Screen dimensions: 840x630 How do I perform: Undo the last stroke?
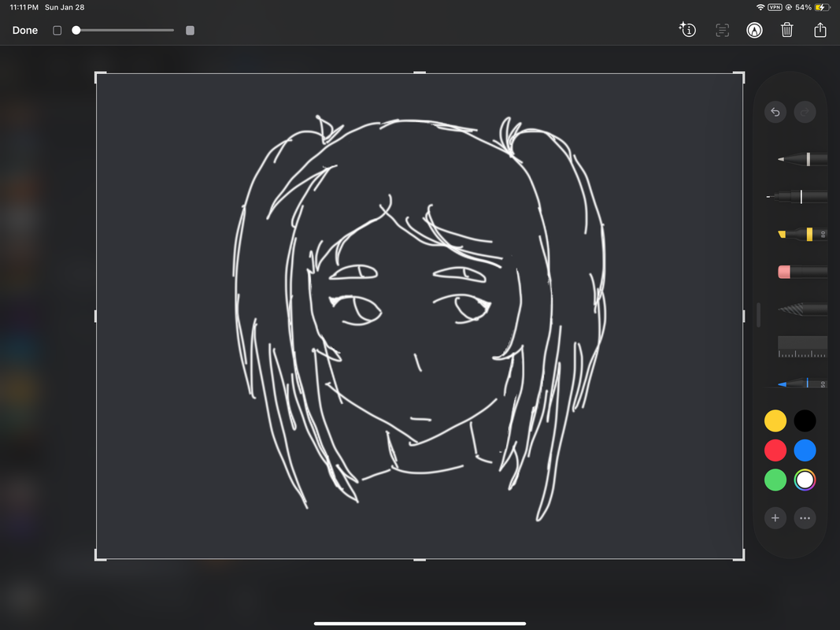pos(775,112)
